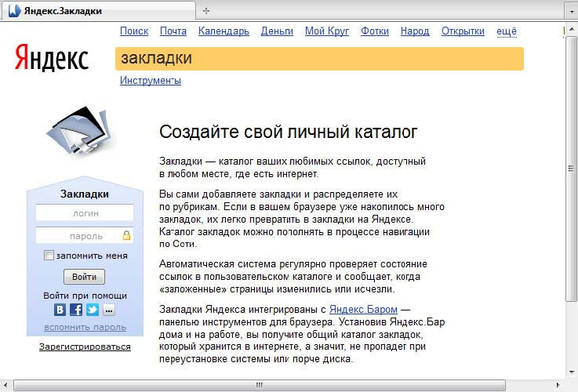Click the Зарегистрироваться link
This screenshot has height=392, width=578.
[x=85, y=347]
